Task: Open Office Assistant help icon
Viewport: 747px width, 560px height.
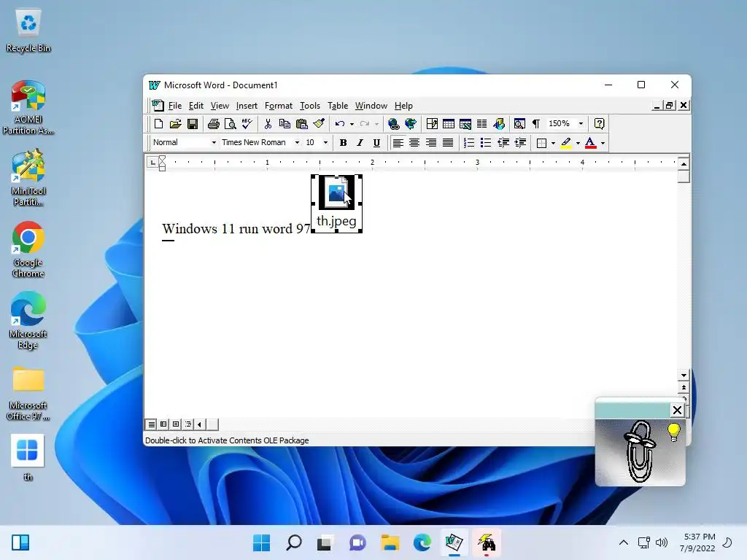Action: 600,124
